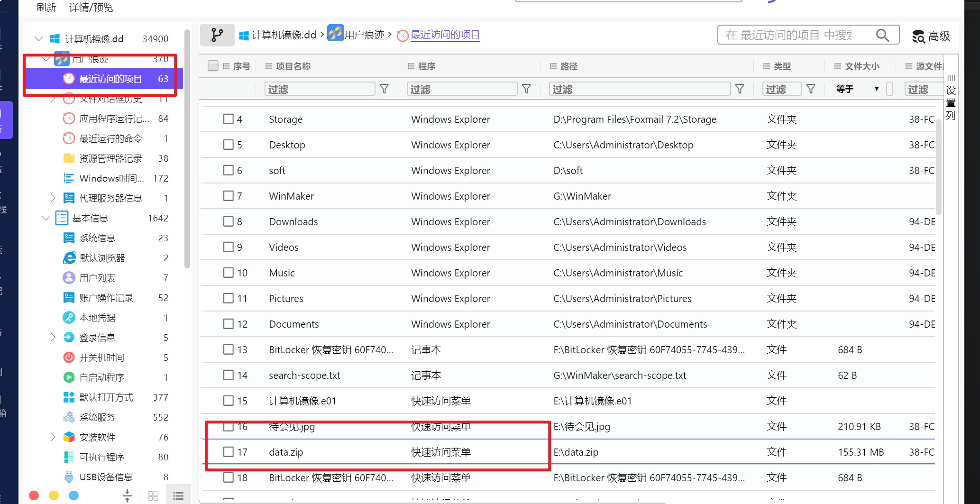Screen dimensions: 980x504
Task: Click the 本地凭据 key icon
Action: click(69, 318)
